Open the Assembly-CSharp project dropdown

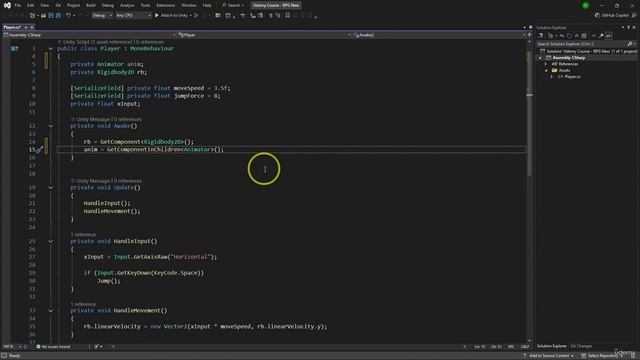click(x=89, y=35)
